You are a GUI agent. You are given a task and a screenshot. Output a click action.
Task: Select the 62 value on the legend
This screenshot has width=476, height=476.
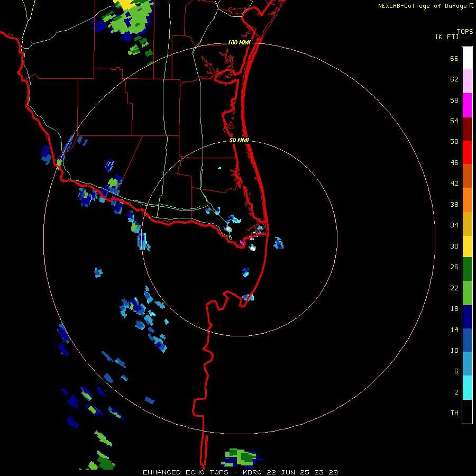coord(454,79)
